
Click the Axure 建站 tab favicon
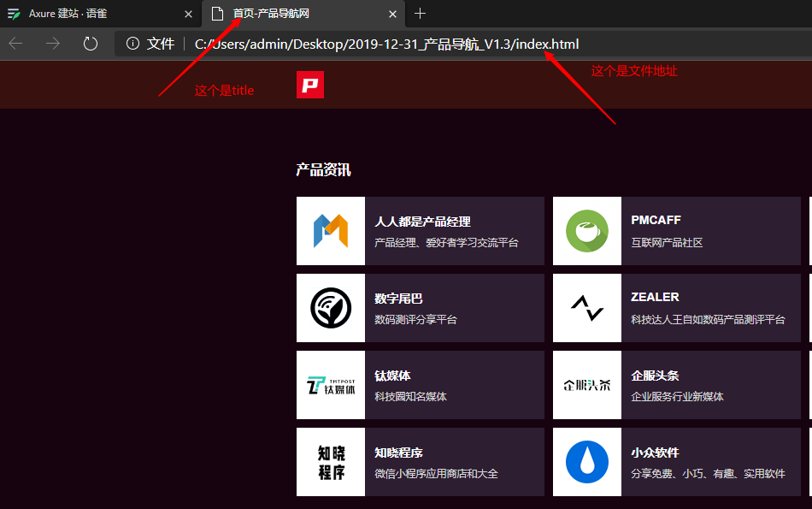[x=14, y=14]
